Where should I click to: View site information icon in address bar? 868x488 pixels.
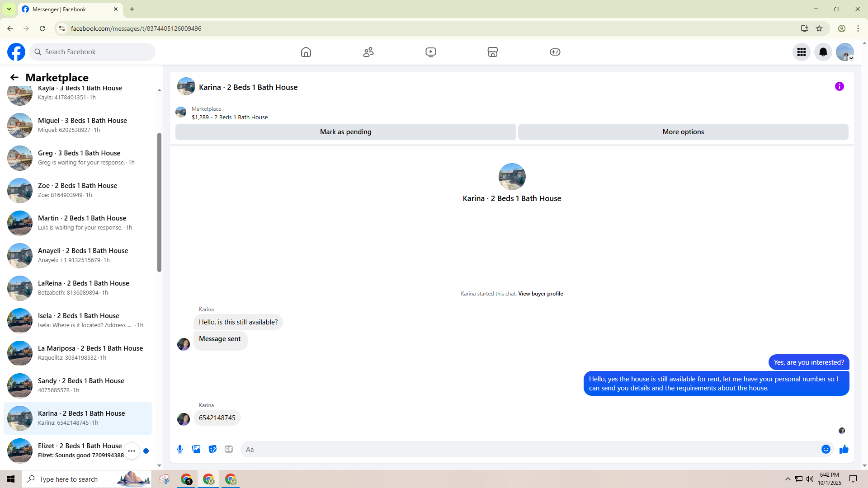click(62, 28)
